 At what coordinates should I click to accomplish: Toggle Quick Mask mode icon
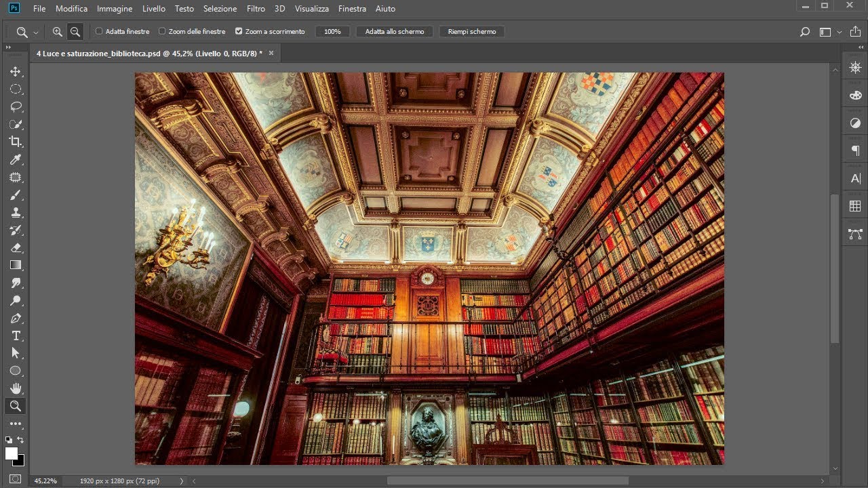15,479
